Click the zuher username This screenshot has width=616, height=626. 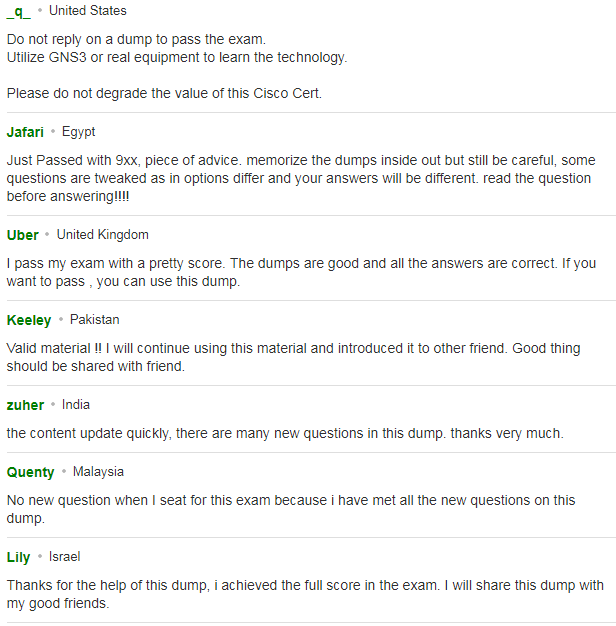click(26, 405)
